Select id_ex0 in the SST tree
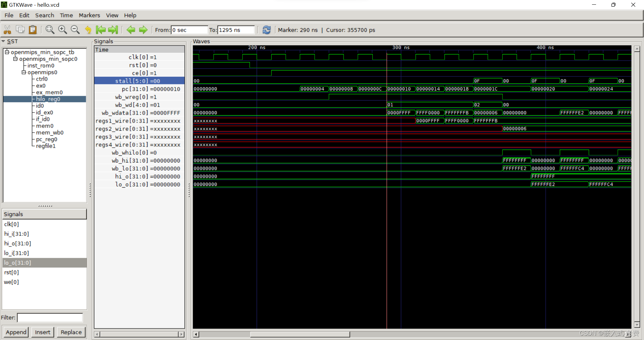644x340 pixels. pos(45,112)
